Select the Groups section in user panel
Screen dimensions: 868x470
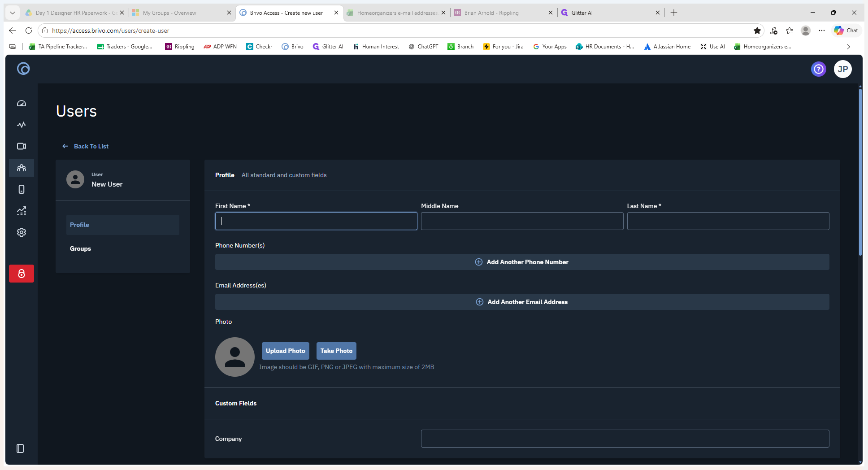[x=123, y=248]
